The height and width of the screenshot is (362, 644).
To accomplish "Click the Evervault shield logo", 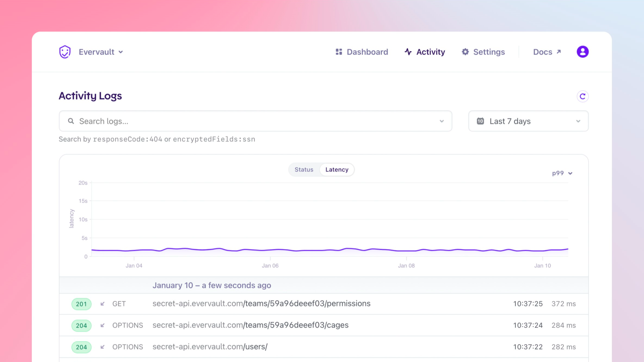I will (65, 52).
